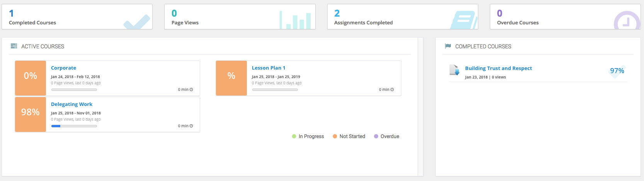Viewport: 644px width, 181px height.
Task: Click the clock icon on Corporate course
Action: [x=191, y=90]
